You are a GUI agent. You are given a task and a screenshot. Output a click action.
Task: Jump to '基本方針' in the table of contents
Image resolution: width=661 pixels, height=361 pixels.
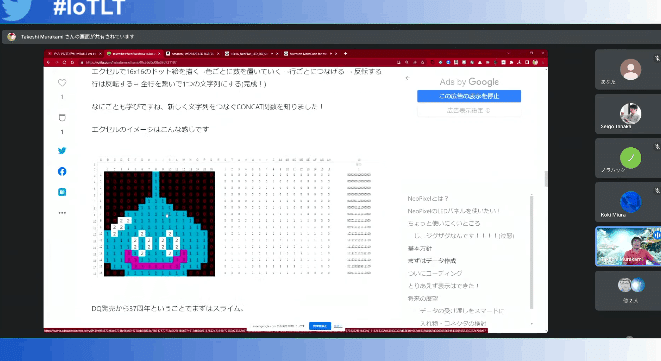pyautogui.click(x=420, y=248)
